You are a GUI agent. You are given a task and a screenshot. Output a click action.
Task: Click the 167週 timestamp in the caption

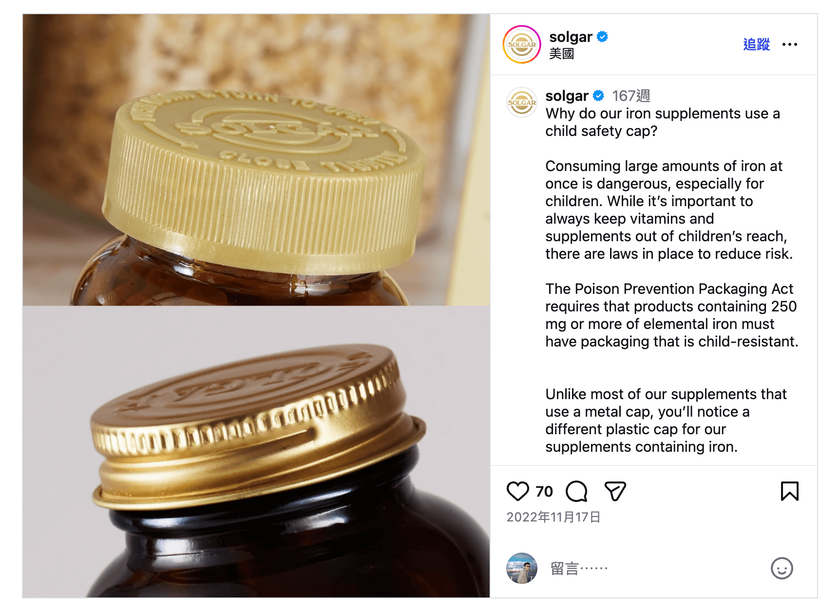(631, 96)
